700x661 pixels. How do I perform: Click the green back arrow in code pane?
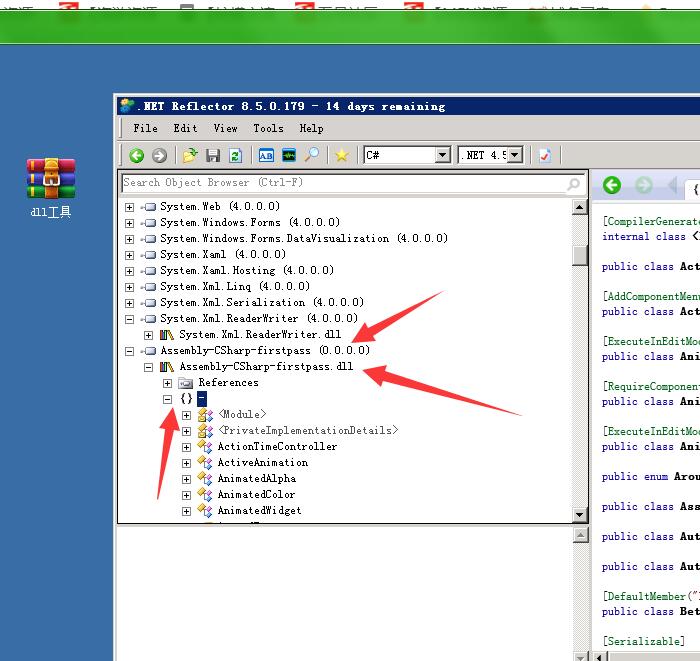(612, 185)
